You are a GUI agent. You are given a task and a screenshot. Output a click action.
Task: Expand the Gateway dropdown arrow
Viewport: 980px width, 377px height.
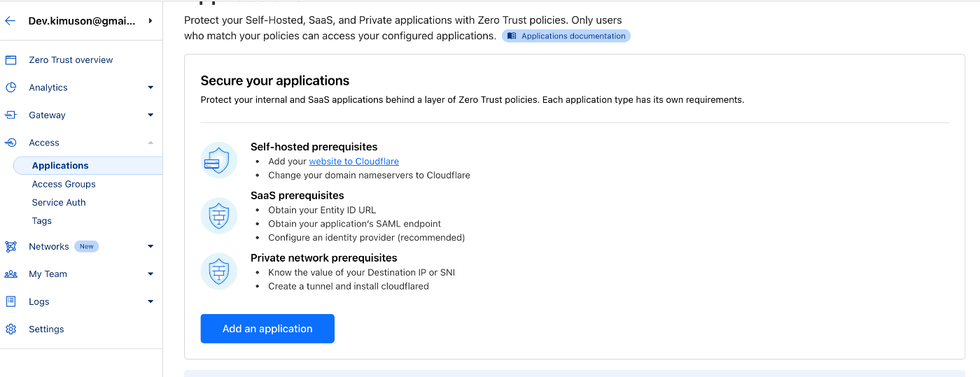(150, 115)
